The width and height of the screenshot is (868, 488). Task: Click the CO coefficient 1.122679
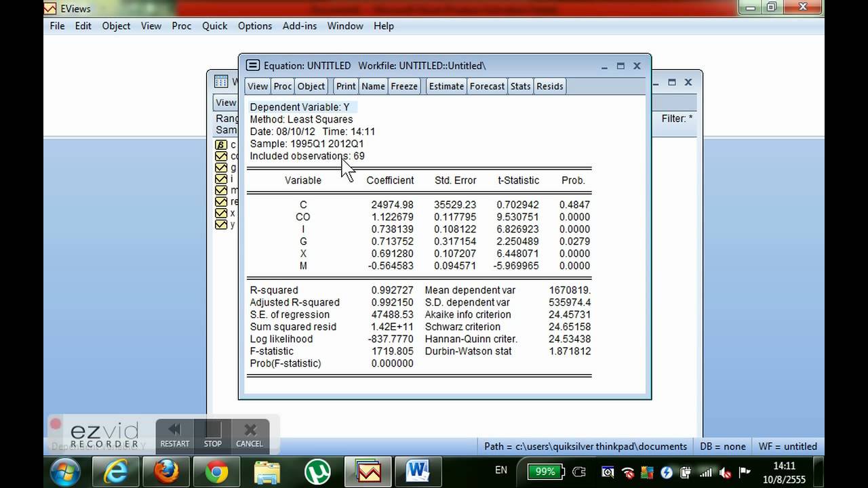[392, 217]
